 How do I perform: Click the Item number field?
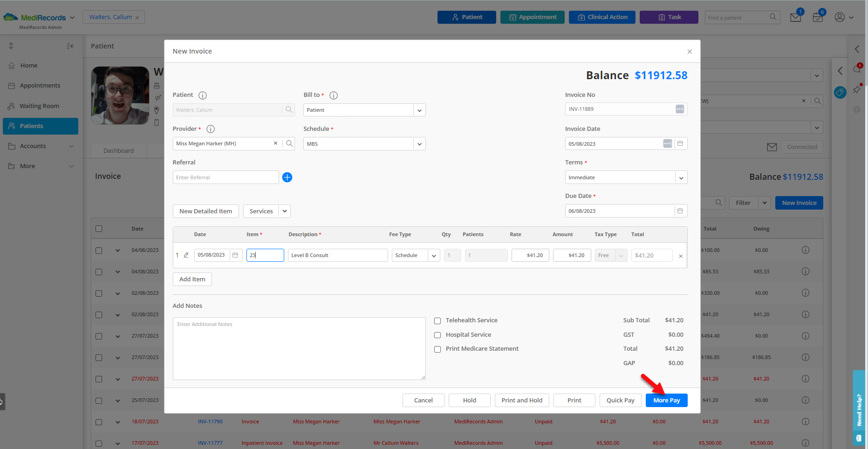click(x=265, y=255)
